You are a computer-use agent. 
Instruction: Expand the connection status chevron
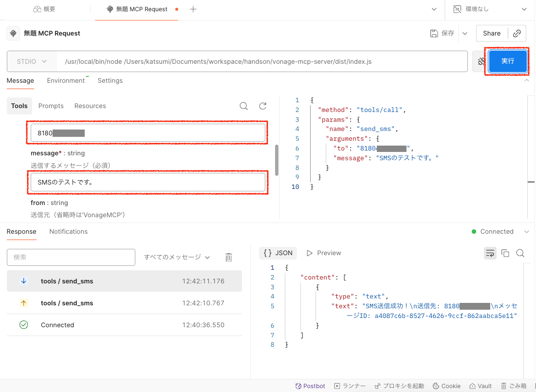click(x=526, y=232)
